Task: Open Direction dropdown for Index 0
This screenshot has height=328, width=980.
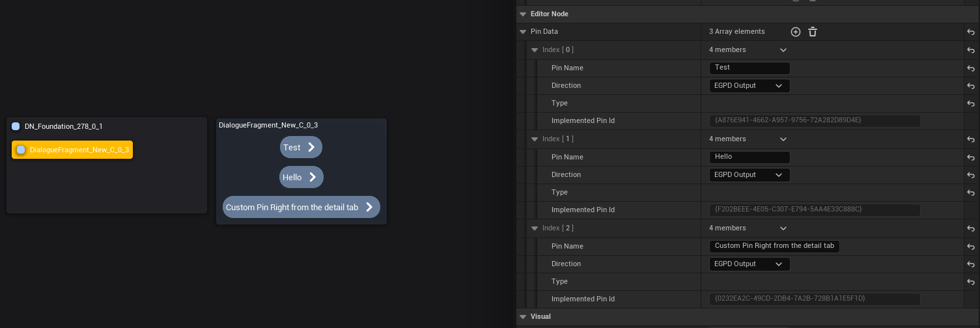Action: 749,86
